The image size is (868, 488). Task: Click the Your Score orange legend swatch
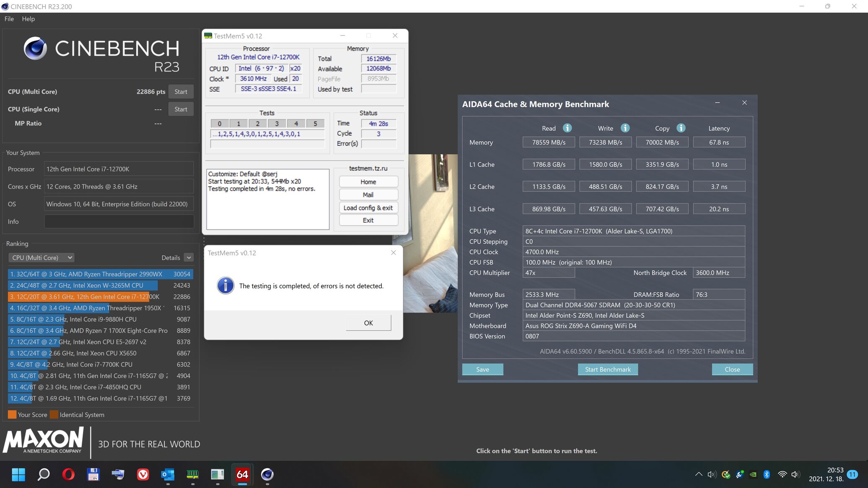coord(12,415)
